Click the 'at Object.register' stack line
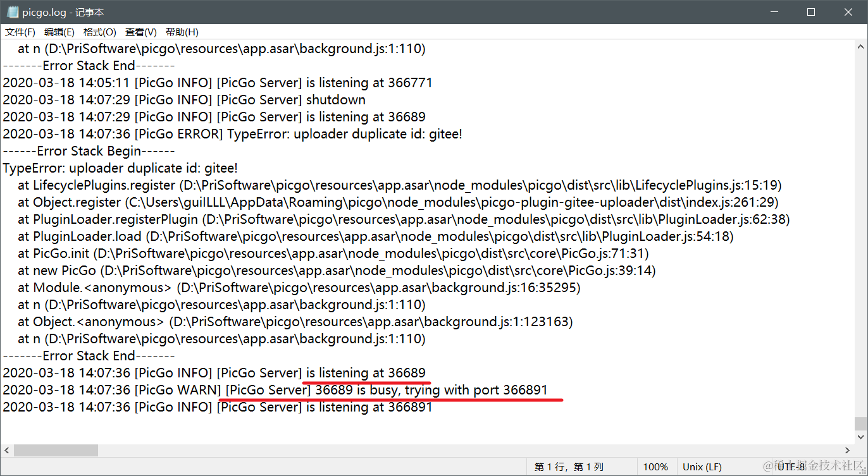This screenshot has width=868, height=476. pos(398,202)
